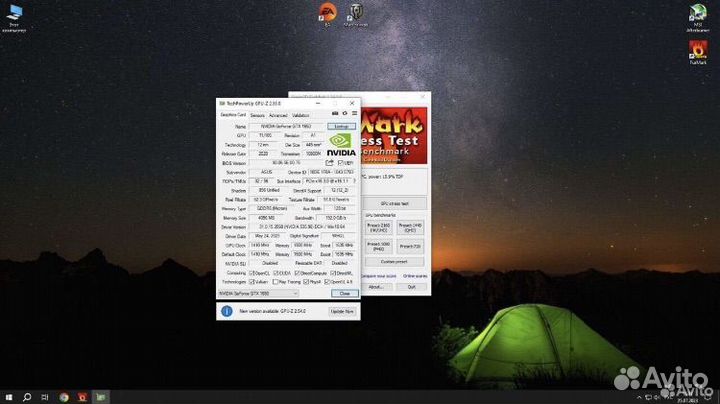720x404 pixels.
Task: Click the bus interface question mark
Action: click(x=354, y=181)
